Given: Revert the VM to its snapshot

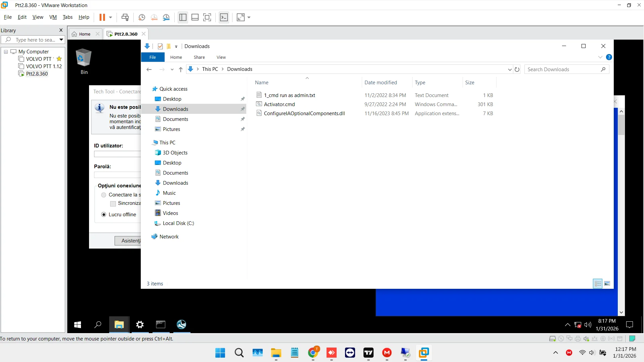Looking at the screenshot, I should pos(154,17).
